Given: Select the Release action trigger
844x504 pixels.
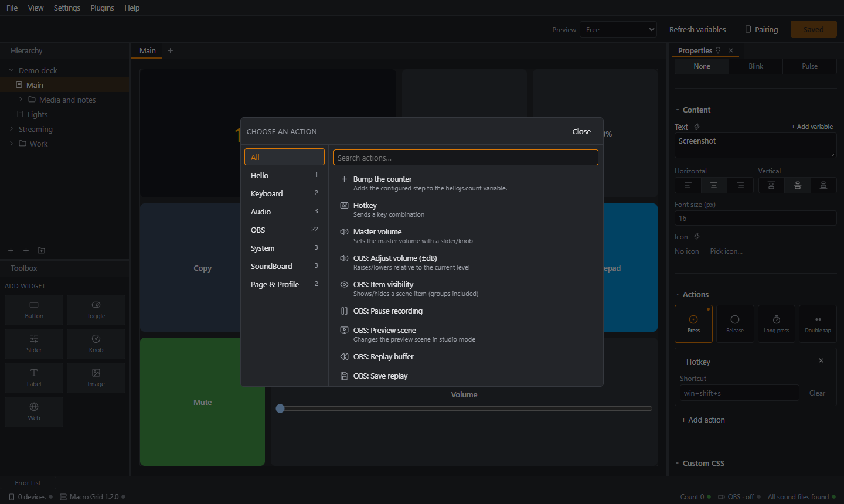Looking at the screenshot, I should pyautogui.click(x=735, y=323).
